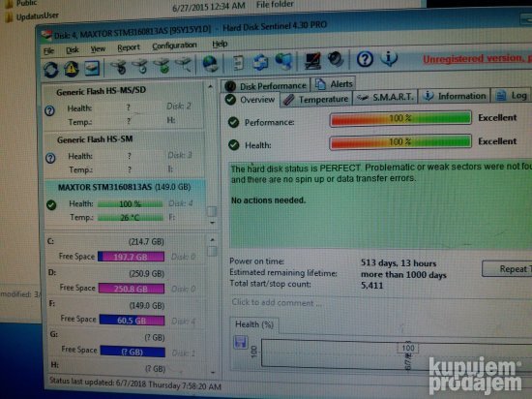Viewport: 532px width, 399px height.
Task: Switch to the Disk Performance tab
Action: pos(265,86)
